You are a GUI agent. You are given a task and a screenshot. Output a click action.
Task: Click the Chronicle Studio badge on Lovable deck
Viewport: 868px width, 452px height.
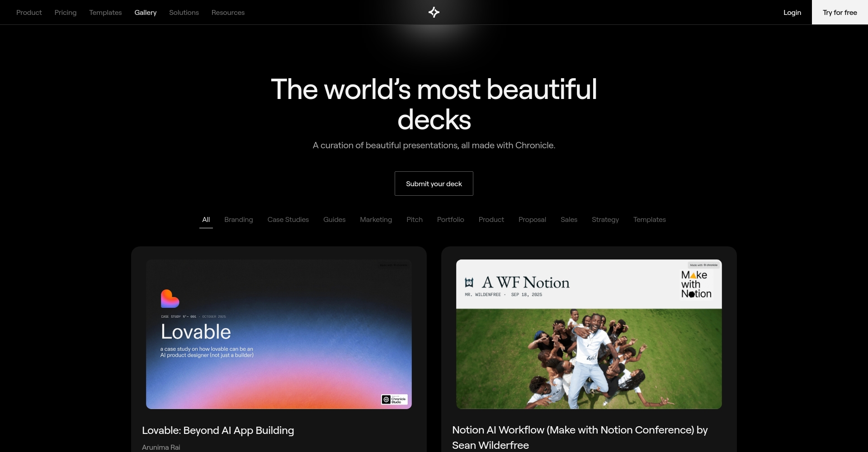tap(394, 400)
